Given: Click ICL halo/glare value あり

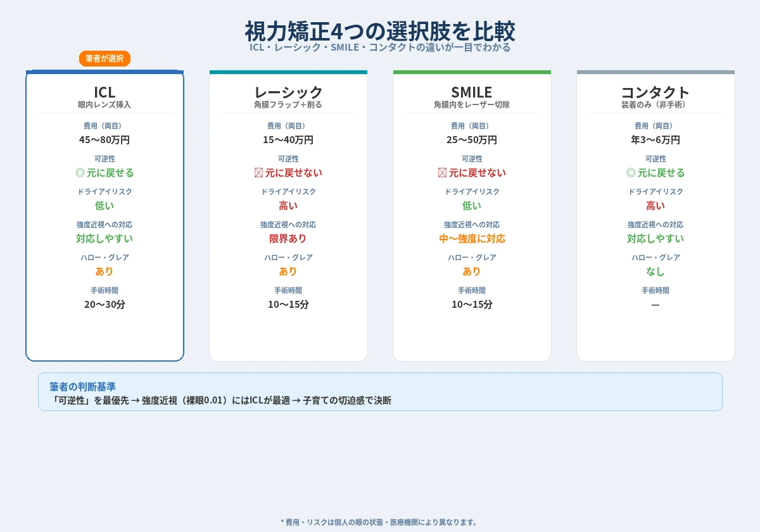Looking at the screenshot, I should 104,272.
